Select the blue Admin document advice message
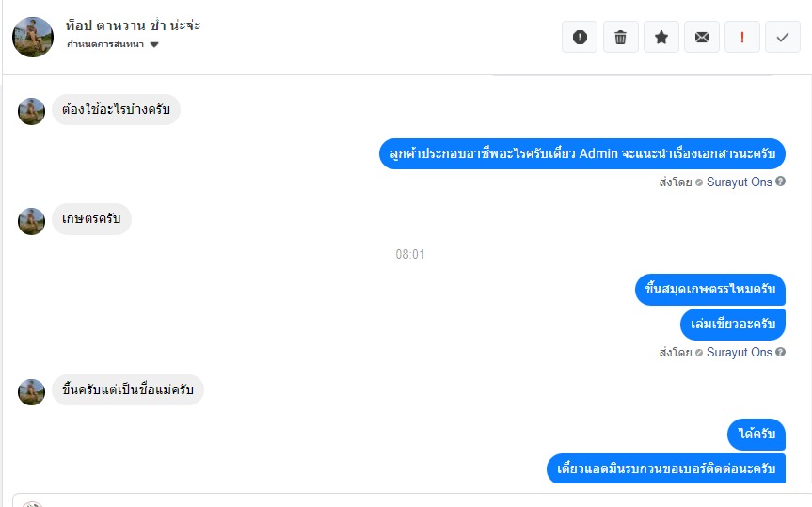This screenshot has width=812, height=507. 582,154
